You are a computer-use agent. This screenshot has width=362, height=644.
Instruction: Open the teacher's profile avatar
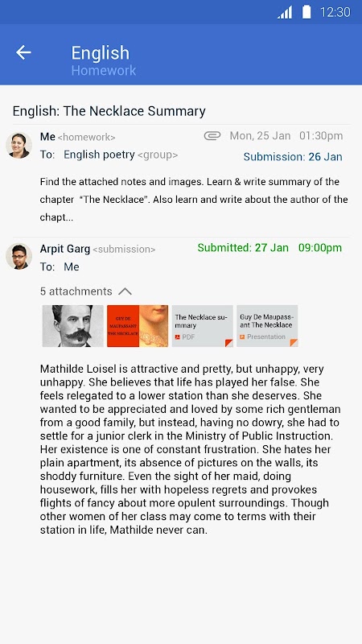pos(19,145)
